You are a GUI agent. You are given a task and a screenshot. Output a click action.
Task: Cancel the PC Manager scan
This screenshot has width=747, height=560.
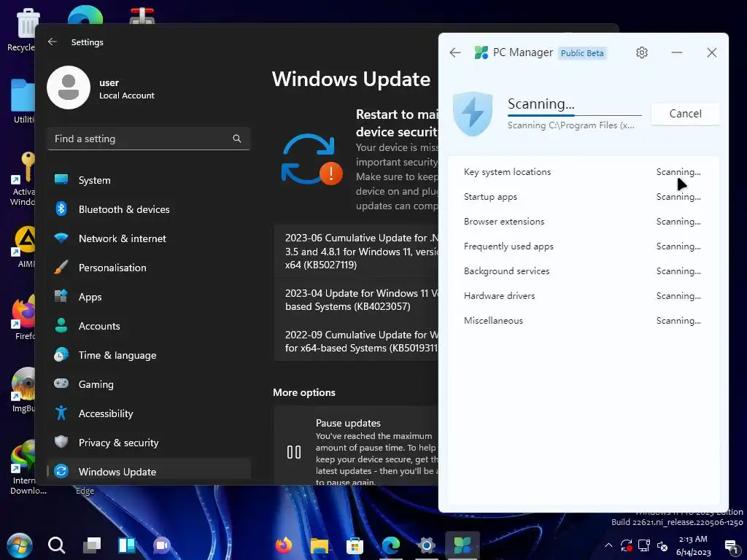pos(685,114)
